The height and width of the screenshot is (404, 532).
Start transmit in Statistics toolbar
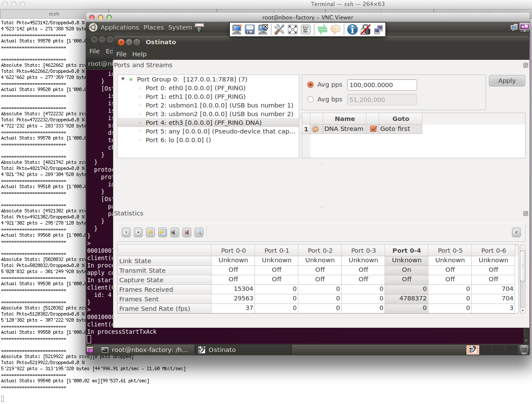[126, 233]
